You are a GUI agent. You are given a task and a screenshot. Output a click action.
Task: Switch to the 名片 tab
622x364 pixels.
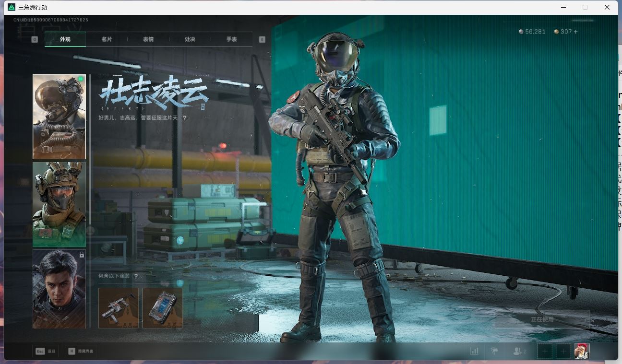coord(107,39)
